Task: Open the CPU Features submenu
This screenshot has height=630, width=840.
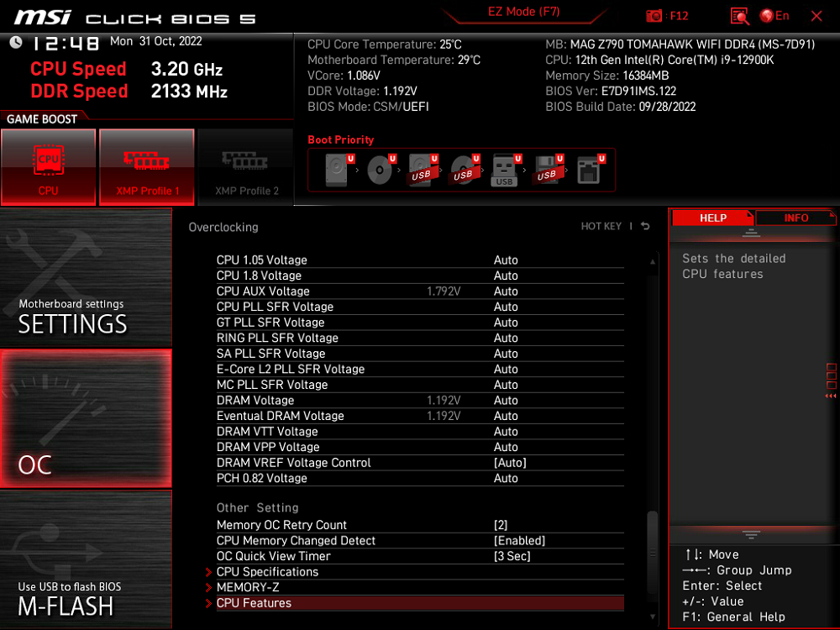Action: point(420,602)
